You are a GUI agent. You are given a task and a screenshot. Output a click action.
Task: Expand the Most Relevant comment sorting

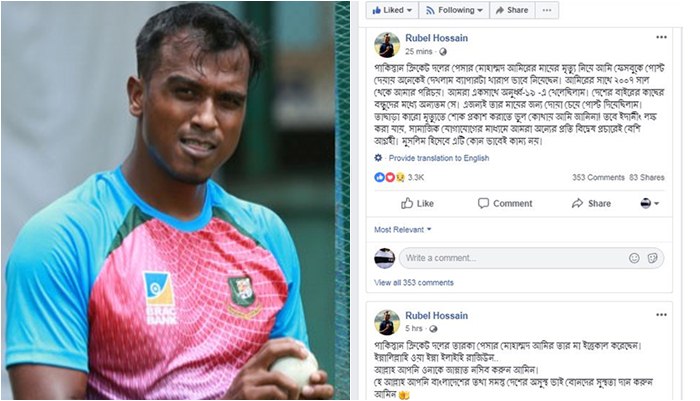[403, 230]
